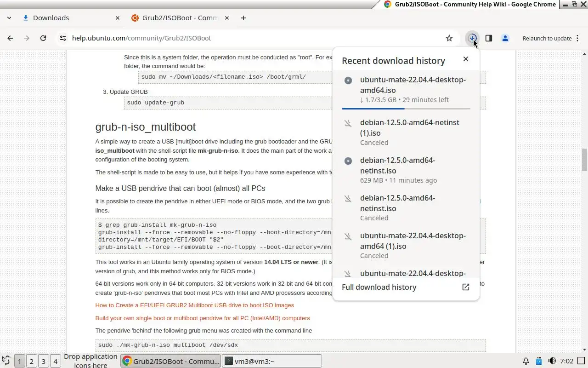
Task: Open the side panel icon
Action: tap(489, 38)
